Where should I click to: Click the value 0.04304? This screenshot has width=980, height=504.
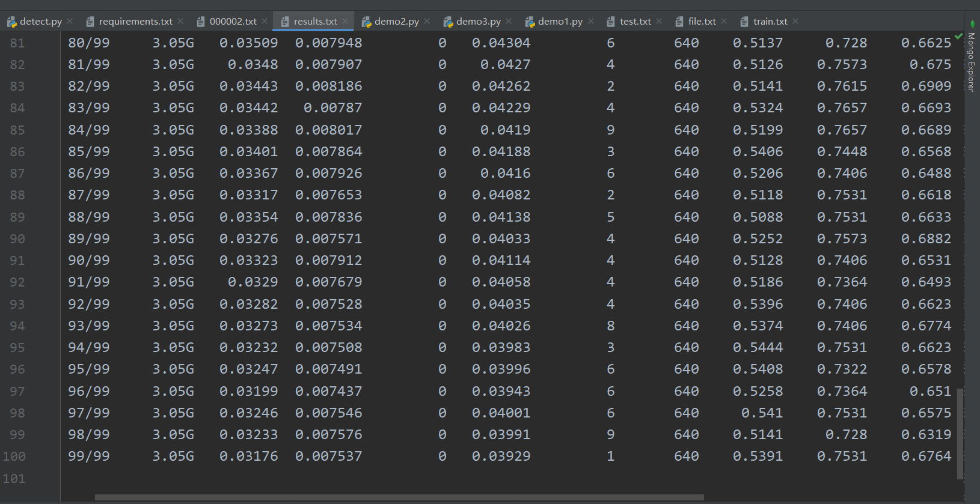click(501, 43)
